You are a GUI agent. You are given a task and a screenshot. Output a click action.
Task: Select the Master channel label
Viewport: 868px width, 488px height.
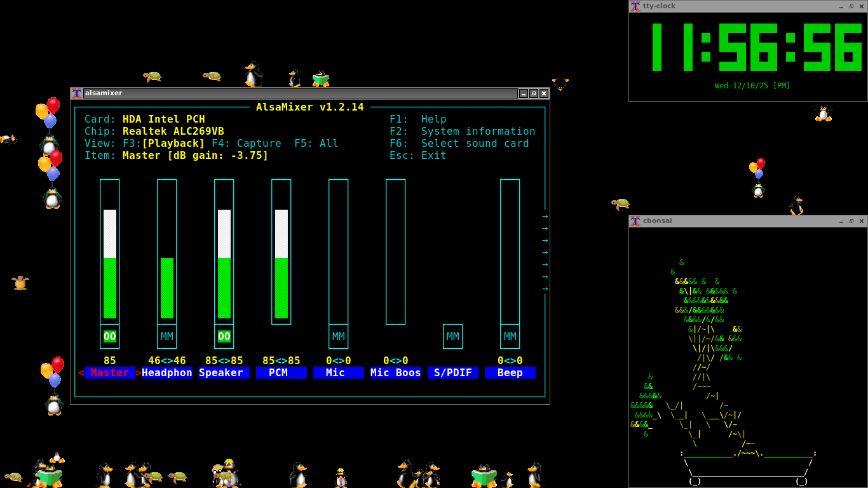110,373
